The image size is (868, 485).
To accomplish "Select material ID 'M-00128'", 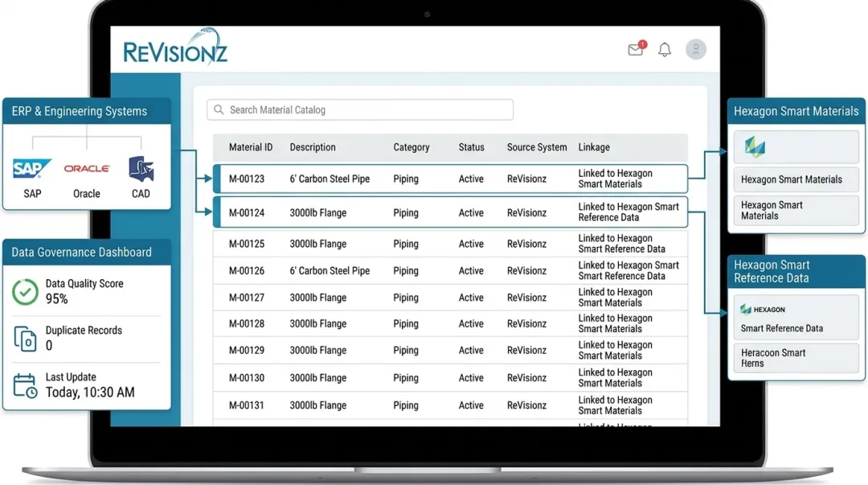I will pyautogui.click(x=247, y=323).
